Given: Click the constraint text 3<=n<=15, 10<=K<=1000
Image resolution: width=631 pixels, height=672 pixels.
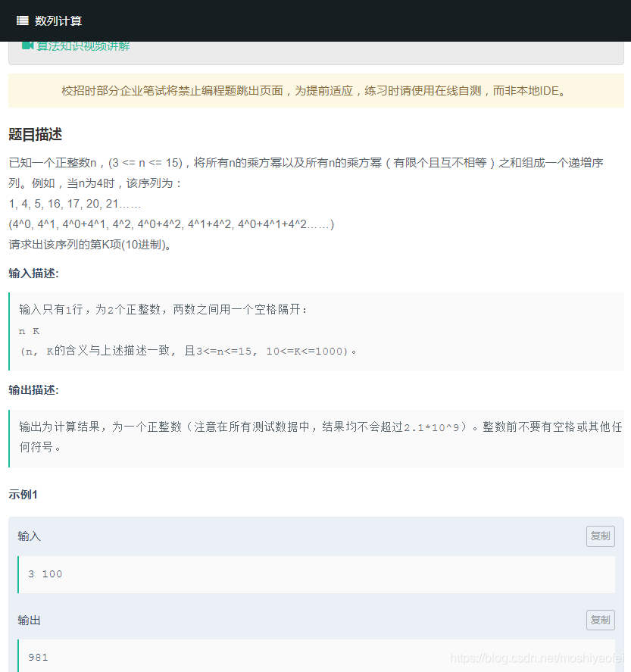Looking at the screenshot, I should [x=272, y=352].
